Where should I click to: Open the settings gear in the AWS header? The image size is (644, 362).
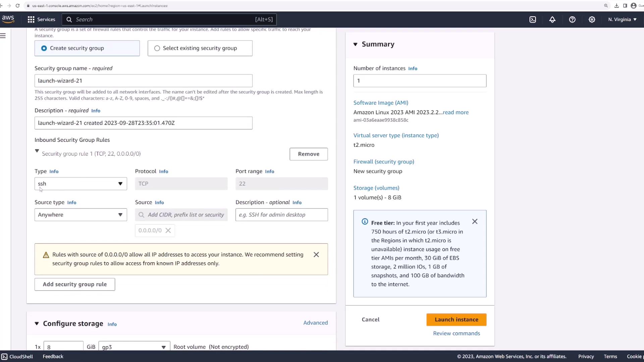click(x=592, y=19)
